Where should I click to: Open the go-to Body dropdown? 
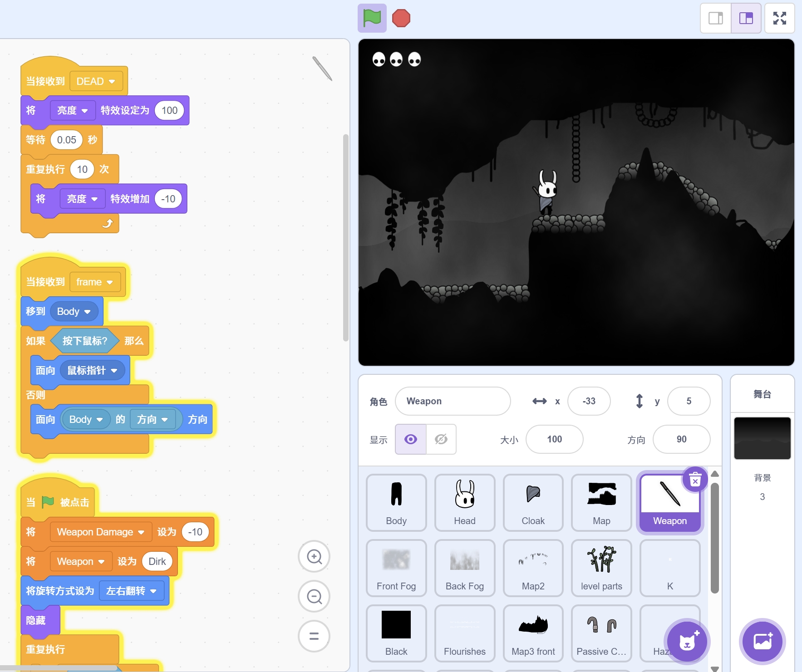pyautogui.click(x=74, y=311)
